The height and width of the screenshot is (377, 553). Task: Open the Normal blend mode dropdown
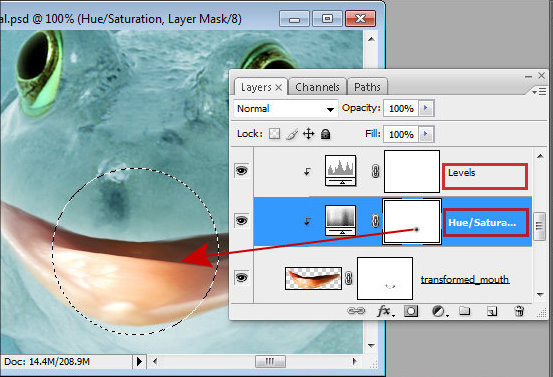[x=285, y=108]
